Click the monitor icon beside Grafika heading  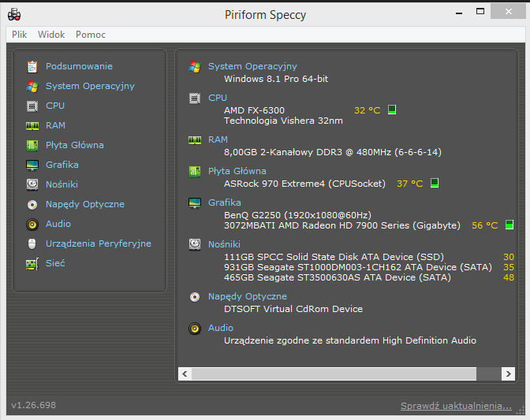[x=195, y=203]
